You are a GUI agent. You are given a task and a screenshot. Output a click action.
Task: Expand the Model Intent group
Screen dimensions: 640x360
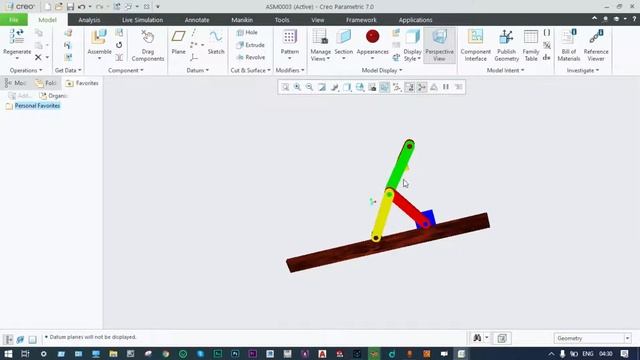505,70
